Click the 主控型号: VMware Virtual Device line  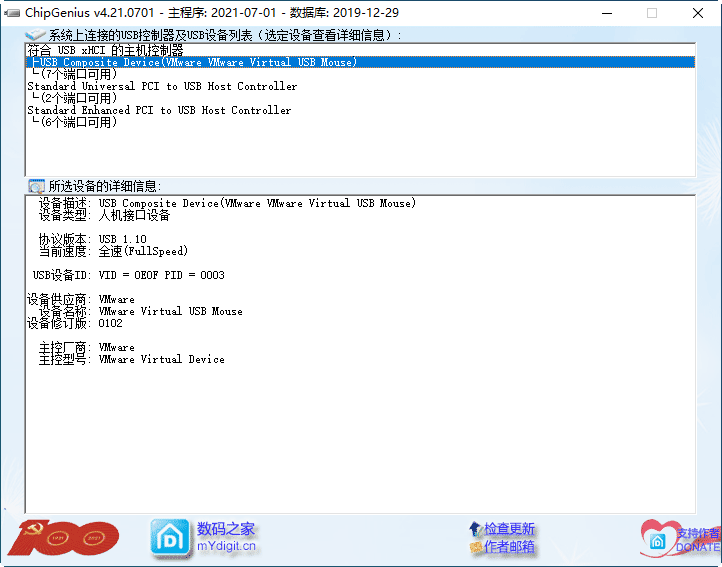(132, 359)
